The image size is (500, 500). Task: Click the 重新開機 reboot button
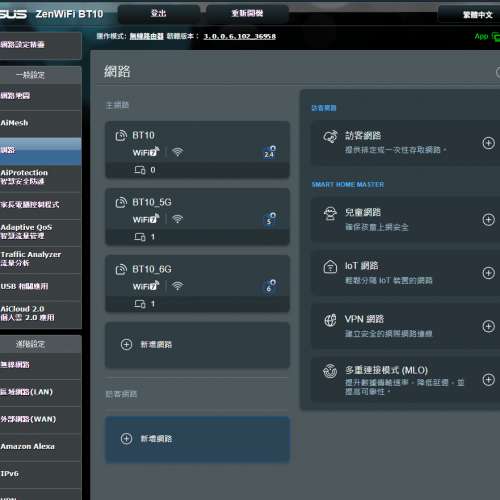[247, 14]
